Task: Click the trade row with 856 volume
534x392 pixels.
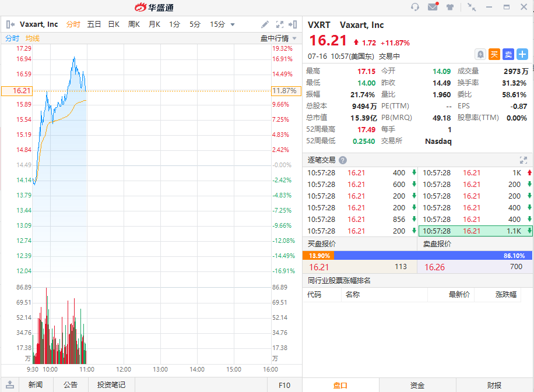Action: 360,220
